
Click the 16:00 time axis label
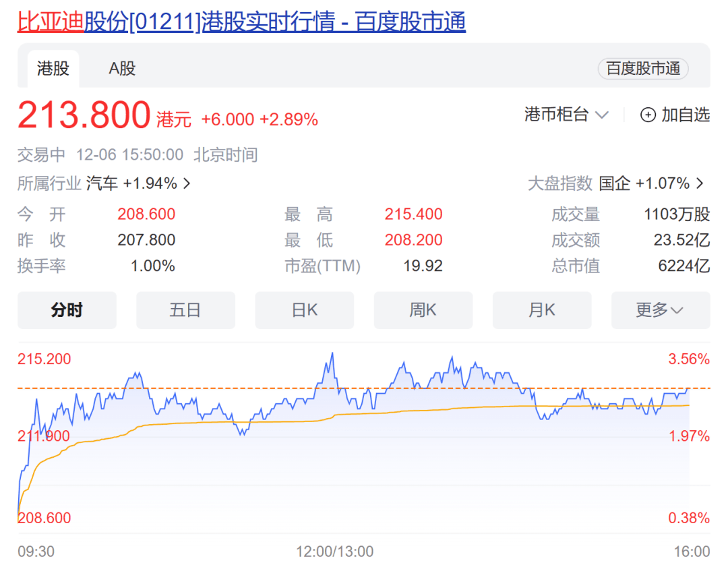click(692, 552)
